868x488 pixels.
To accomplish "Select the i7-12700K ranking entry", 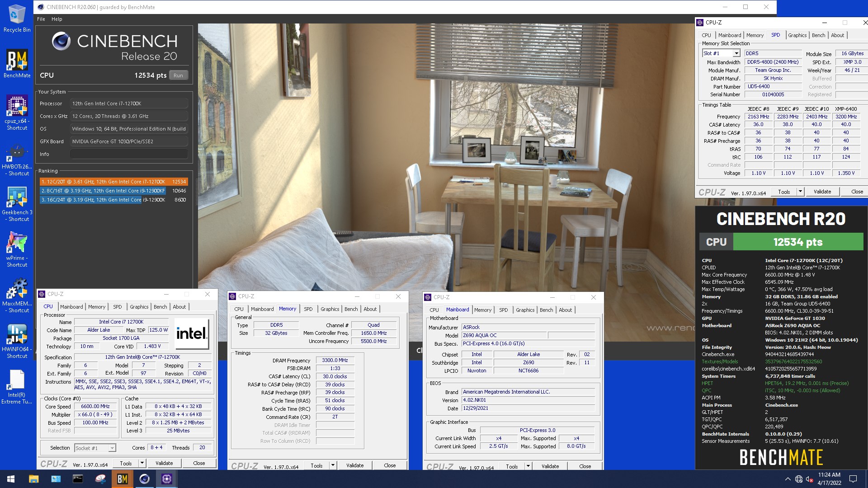I will click(114, 182).
